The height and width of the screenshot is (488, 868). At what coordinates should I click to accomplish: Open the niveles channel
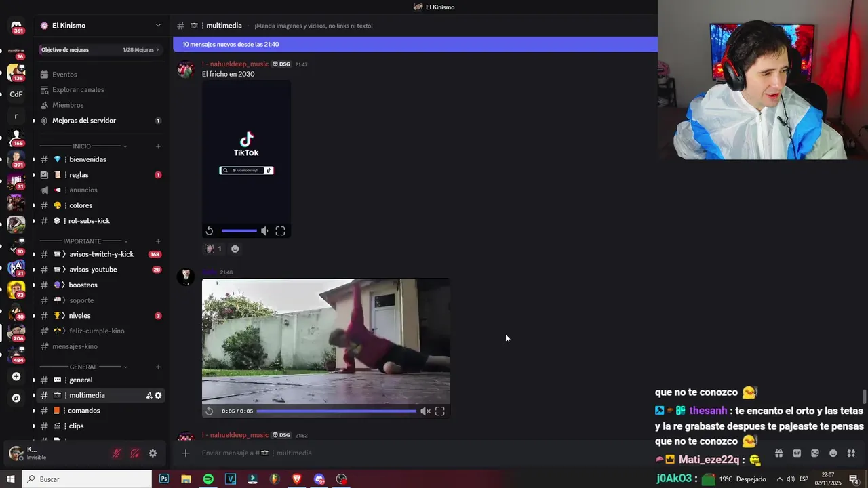click(100, 316)
